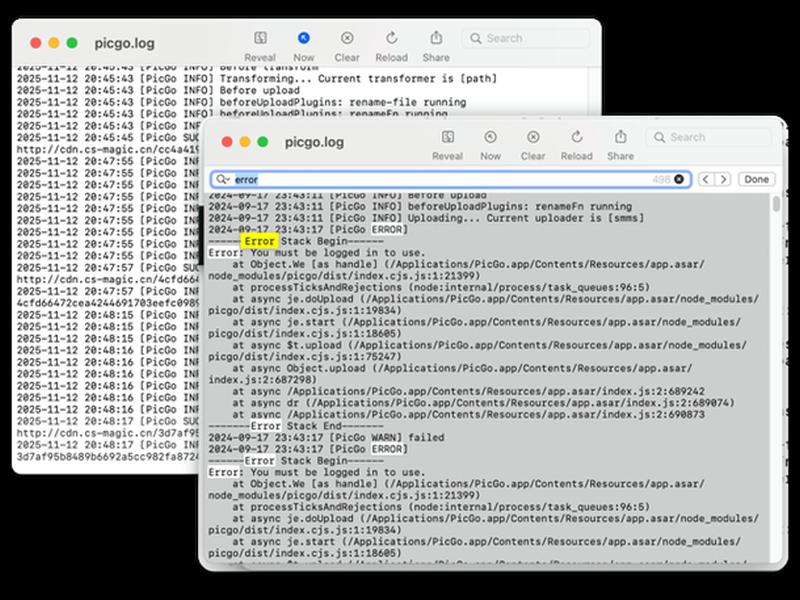Click "3d7af95b8489b6692a5cc982fa872" line in back window
Viewport: 800px width, 600px height.
[108, 457]
